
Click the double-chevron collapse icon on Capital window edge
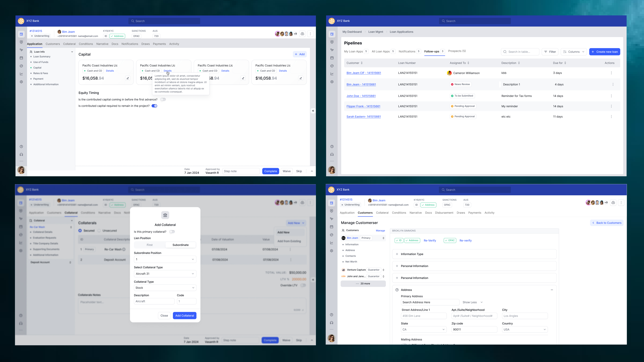(313, 111)
